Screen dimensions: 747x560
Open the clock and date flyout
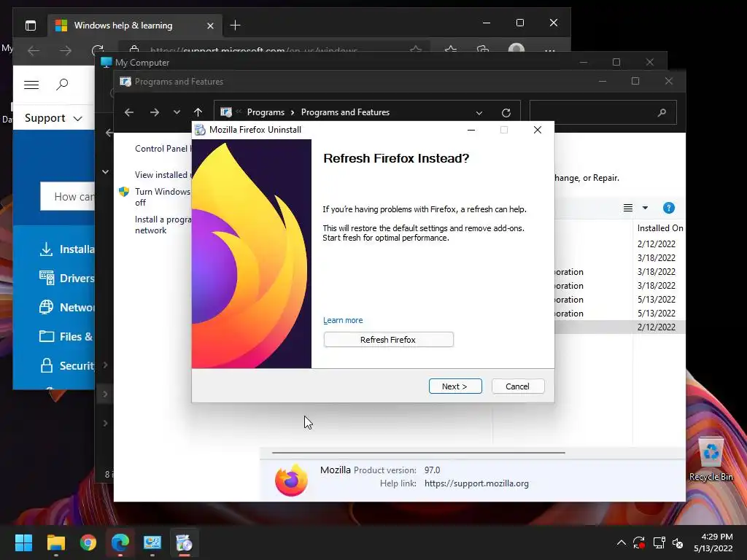(713, 542)
